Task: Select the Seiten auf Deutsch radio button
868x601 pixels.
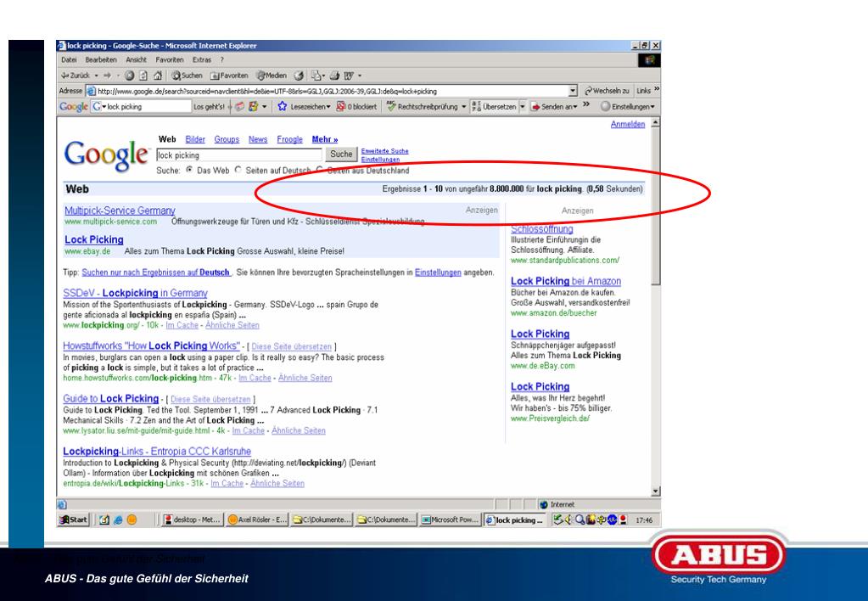Action: [x=238, y=170]
